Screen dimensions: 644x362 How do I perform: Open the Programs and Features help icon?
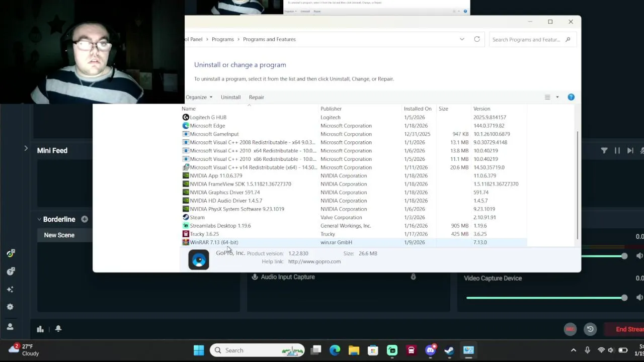tap(571, 97)
